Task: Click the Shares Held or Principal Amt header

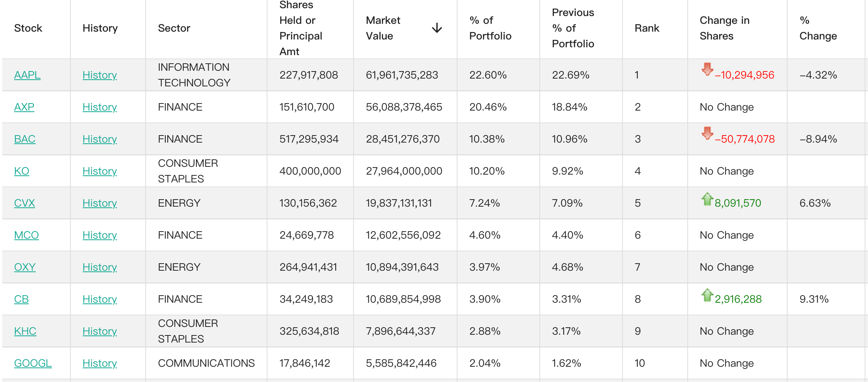Action: (301, 28)
